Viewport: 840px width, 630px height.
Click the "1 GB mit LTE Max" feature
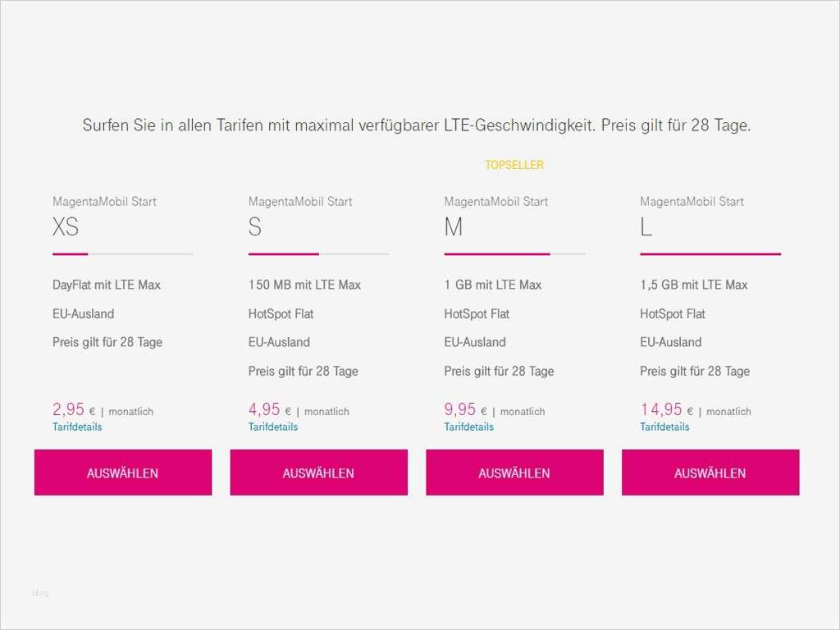(x=493, y=285)
